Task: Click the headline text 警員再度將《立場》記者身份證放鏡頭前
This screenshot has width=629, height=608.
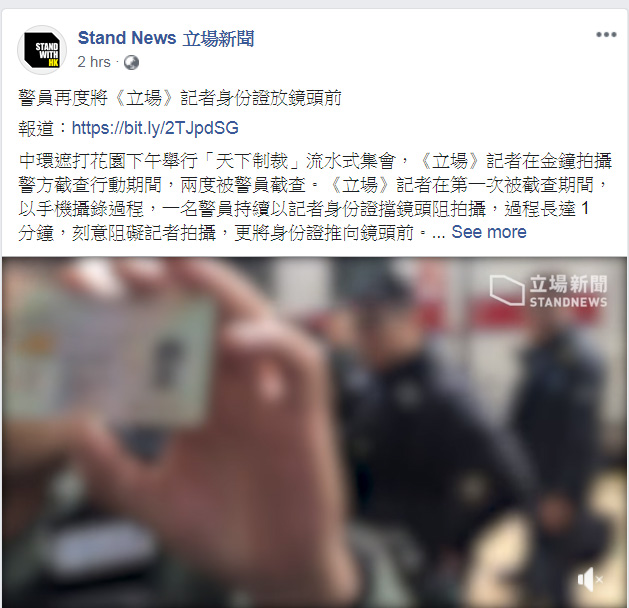Action: 180,98
